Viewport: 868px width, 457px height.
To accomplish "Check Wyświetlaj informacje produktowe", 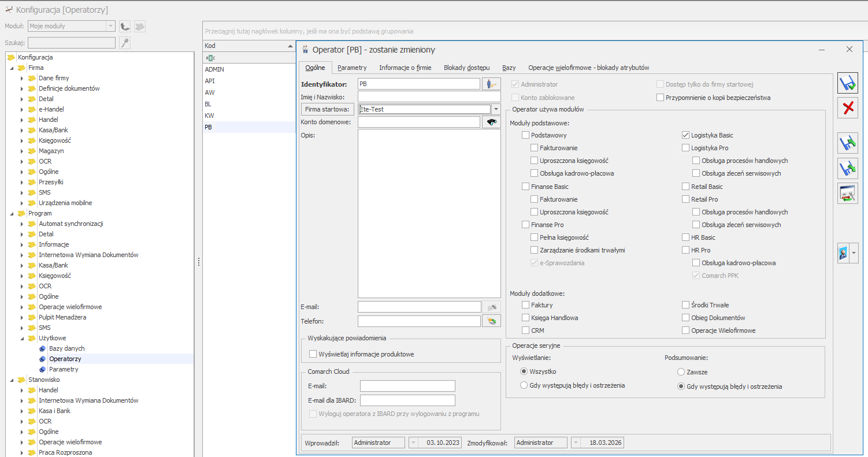I will click(x=313, y=354).
